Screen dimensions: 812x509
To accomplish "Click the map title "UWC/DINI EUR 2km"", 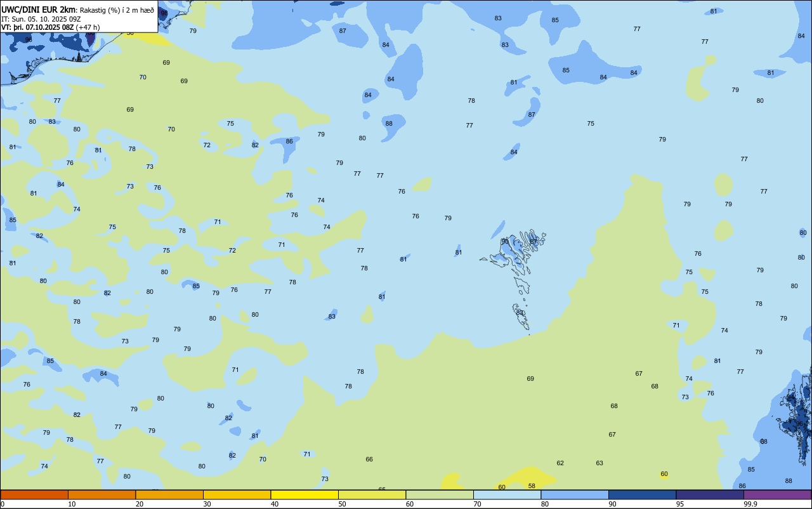I will click(x=38, y=10).
